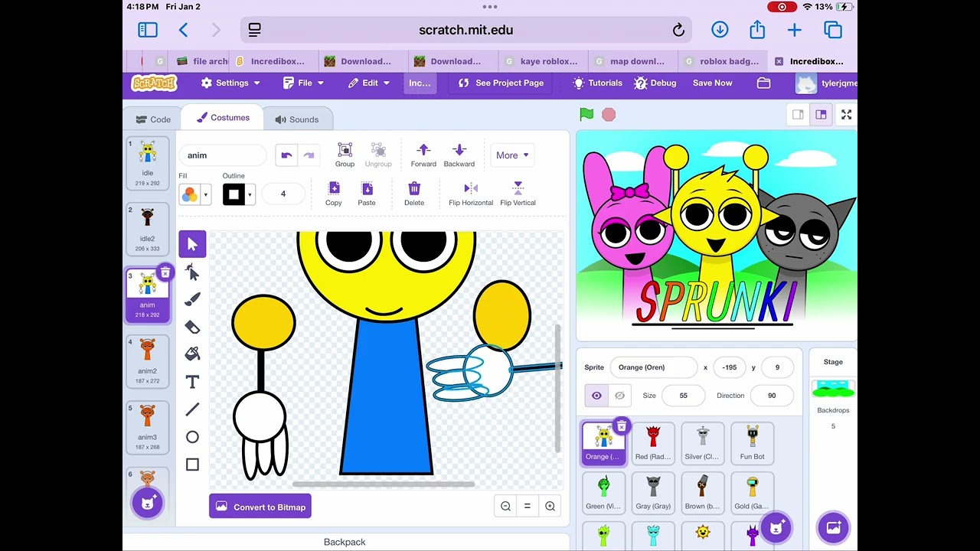Send selection Backward
Viewport: 980px width, 551px height.
pyautogui.click(x=459, y=155)
